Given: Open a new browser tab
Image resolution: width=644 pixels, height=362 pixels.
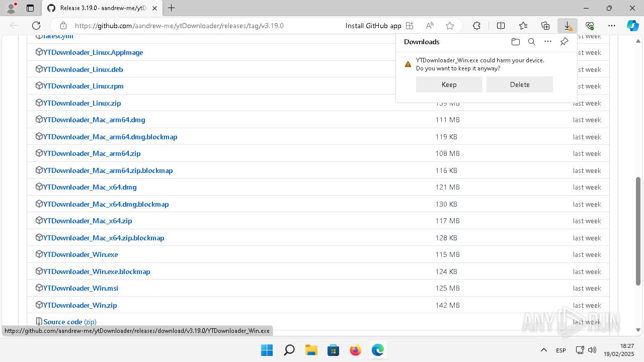Looking at the screenshot, I should 172,8.
